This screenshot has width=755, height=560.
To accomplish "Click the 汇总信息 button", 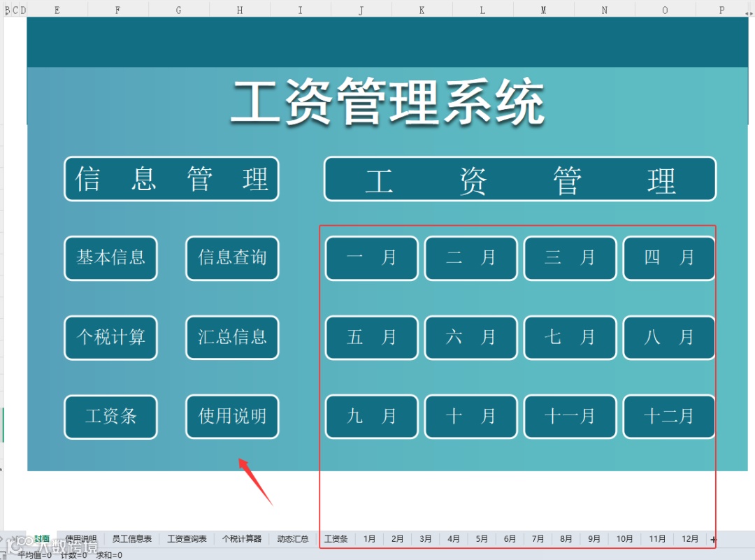I will click(232, 338).
